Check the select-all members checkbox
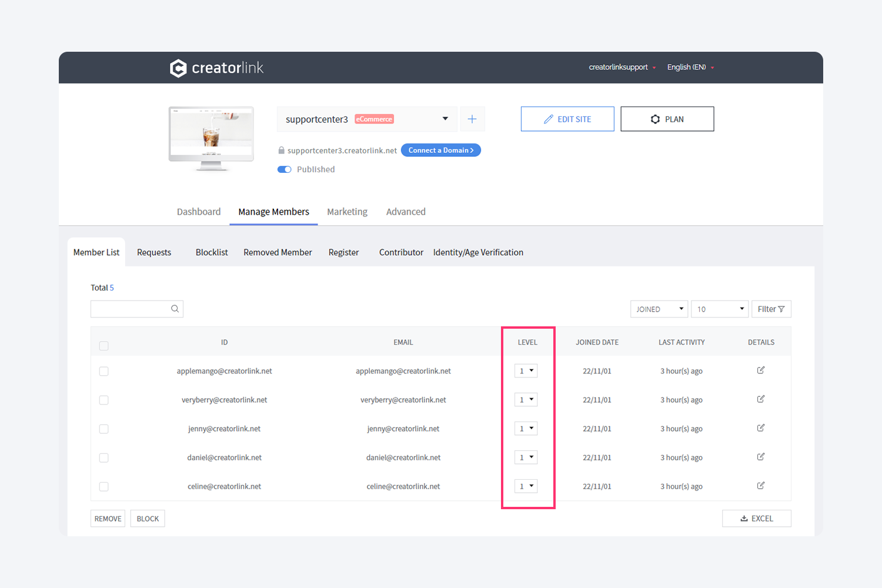This screenshot has height=588, width=882. click(x=104, y=346)
